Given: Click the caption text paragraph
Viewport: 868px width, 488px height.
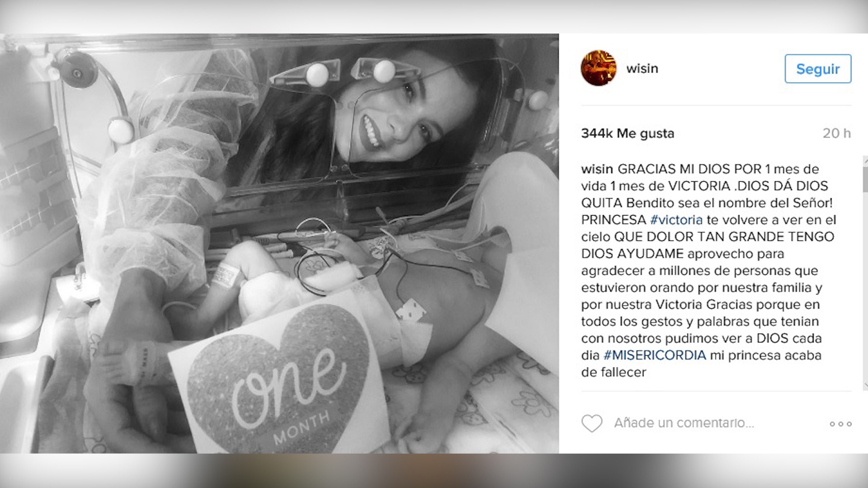Looking at the screenshot, I should pyautogui.click(x=708, y=271).
